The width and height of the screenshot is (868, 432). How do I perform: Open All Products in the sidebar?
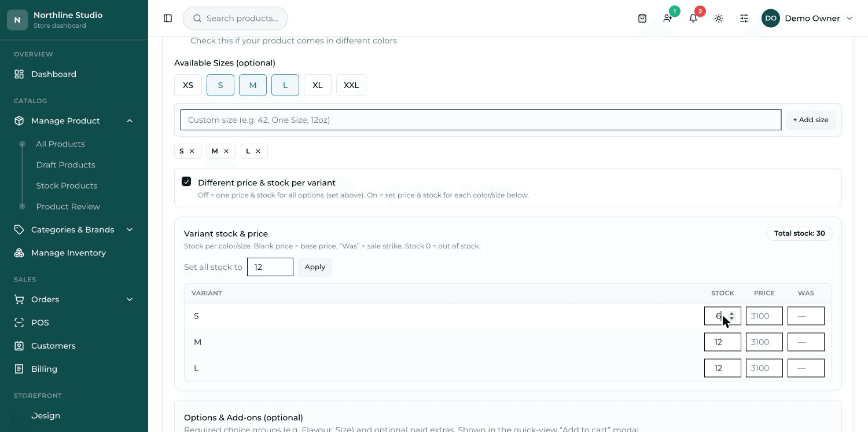60,144
